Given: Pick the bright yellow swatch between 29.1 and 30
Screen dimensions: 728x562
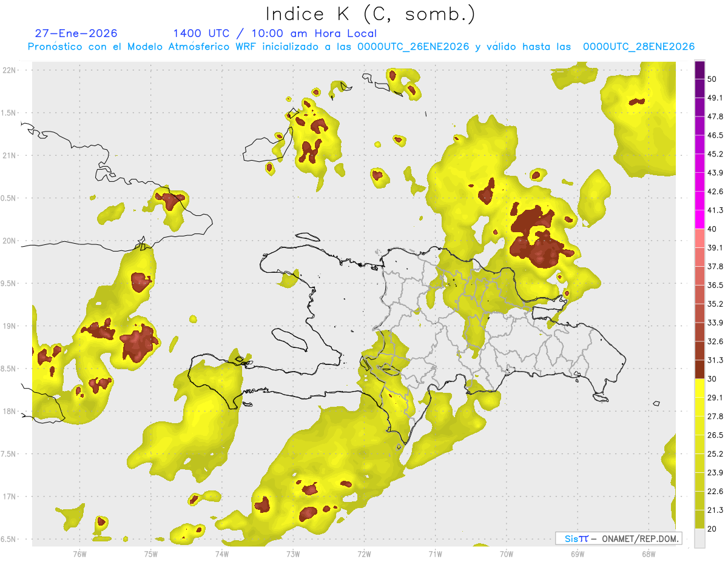Looking at the screenshot, I should point(700,388).
